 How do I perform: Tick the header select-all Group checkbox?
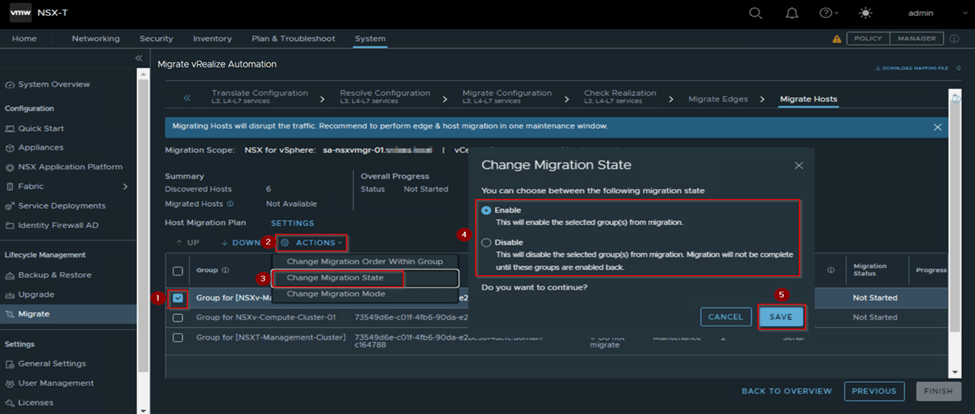tap(178, 271)
